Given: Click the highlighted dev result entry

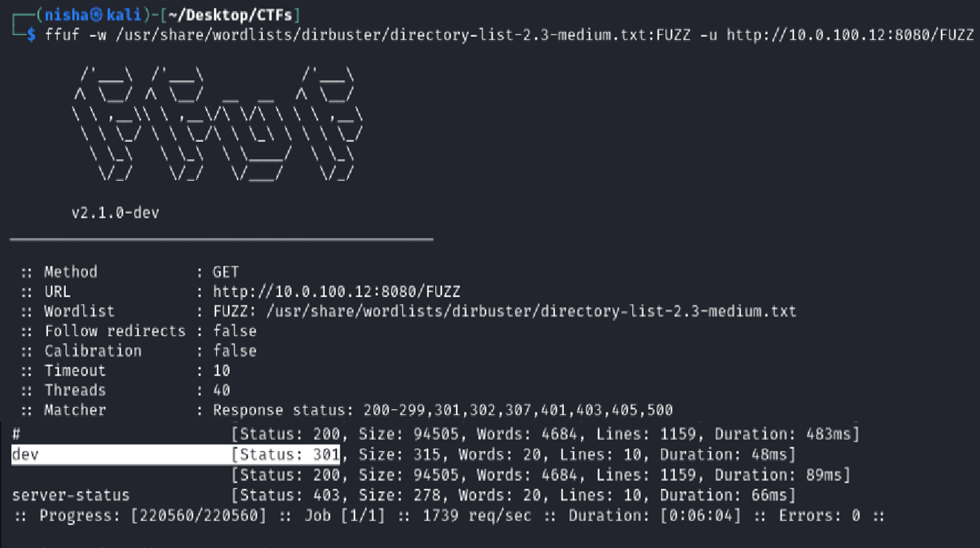Looking at the screenshot, I should 25,455.
